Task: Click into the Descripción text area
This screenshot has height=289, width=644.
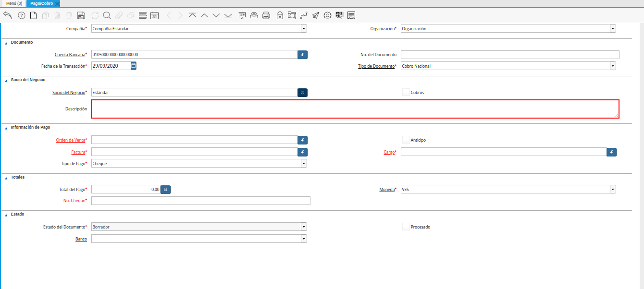Action: pyautogui.click(x=355, y=109)
